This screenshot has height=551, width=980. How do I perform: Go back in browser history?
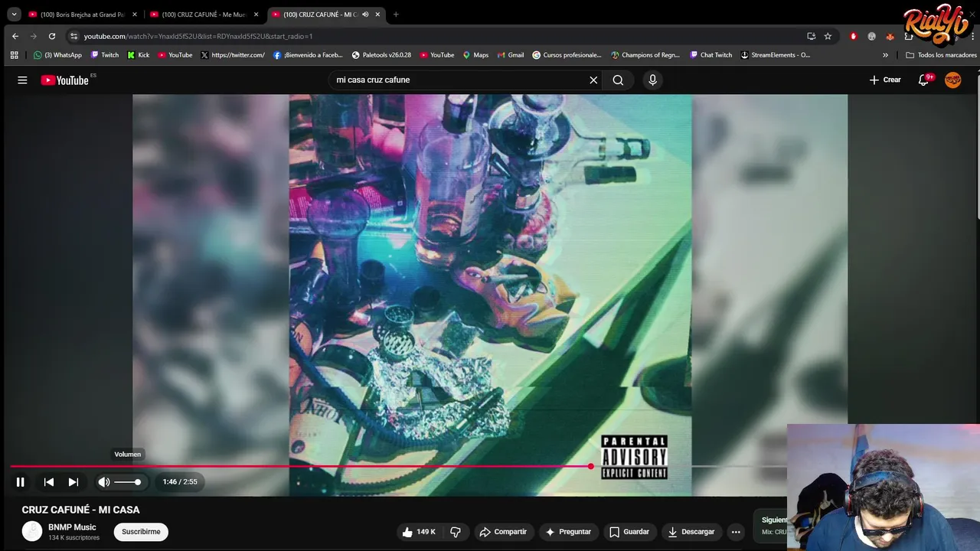click(x=15, y=36)
